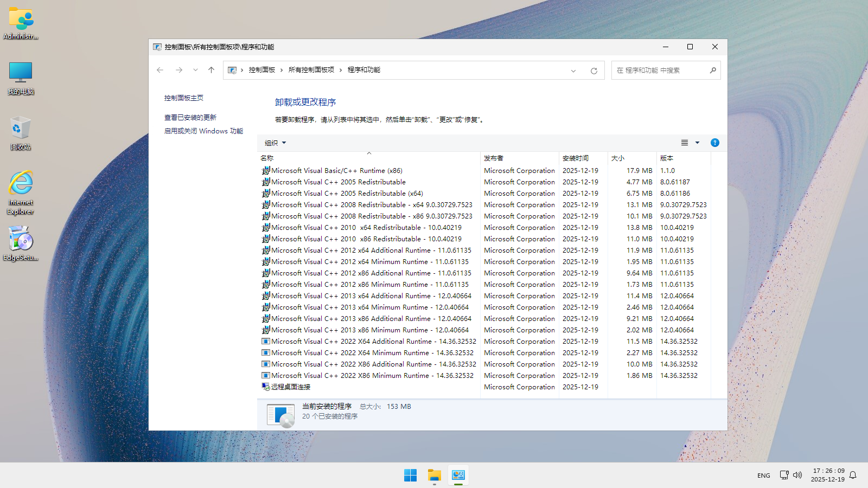This screenshot has width=868, height=488.
Task: Select 2013 x86 Additional Runtime - 12.0.40664
Action: [371, 319]
